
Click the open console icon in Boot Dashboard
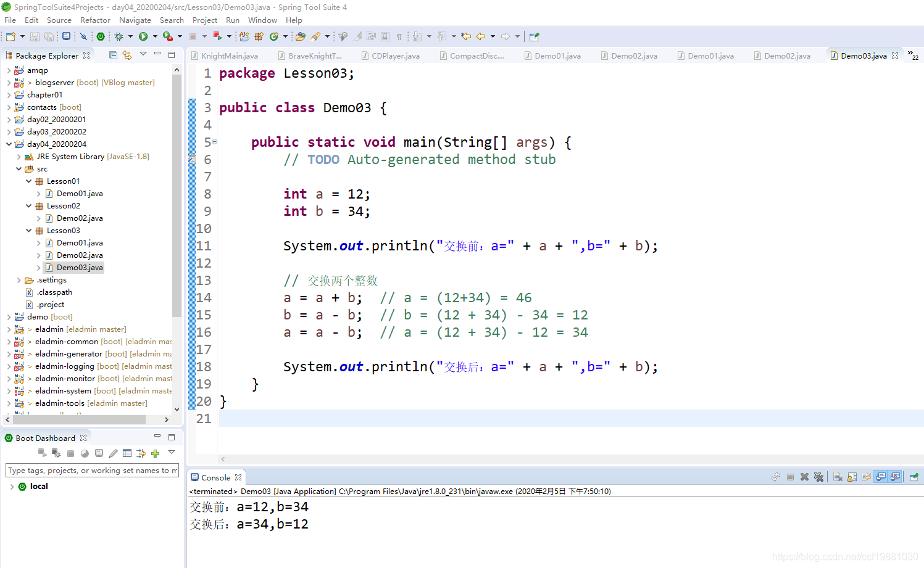coord(99,453)
